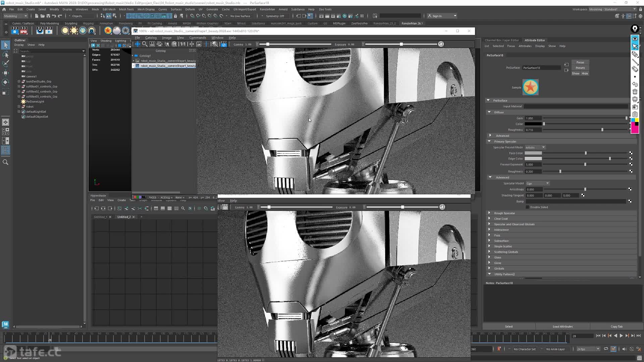Toggle the round button after lower Exposure slider
The width and height of the screenshot is (644, 362).
pyautogui.click(x=442, y=207)
